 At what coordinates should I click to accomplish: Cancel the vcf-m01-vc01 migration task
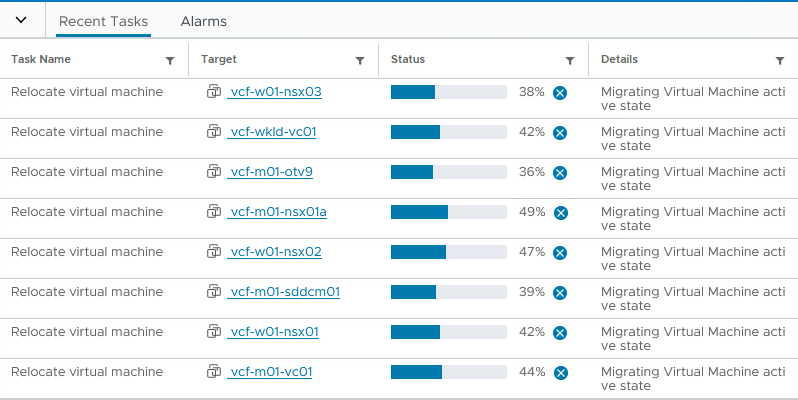pos(561,373)
